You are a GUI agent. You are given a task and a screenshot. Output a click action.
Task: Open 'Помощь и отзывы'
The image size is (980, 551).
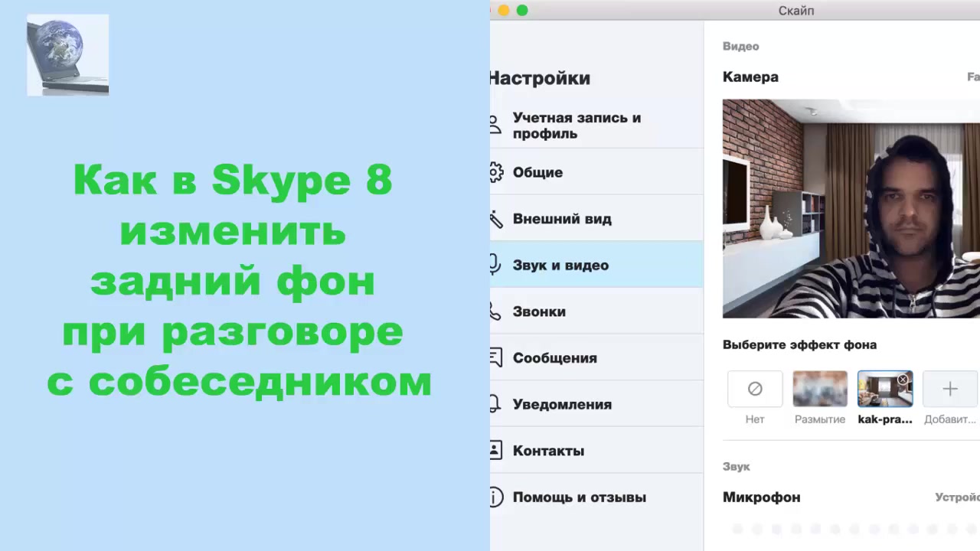point(596,497)
